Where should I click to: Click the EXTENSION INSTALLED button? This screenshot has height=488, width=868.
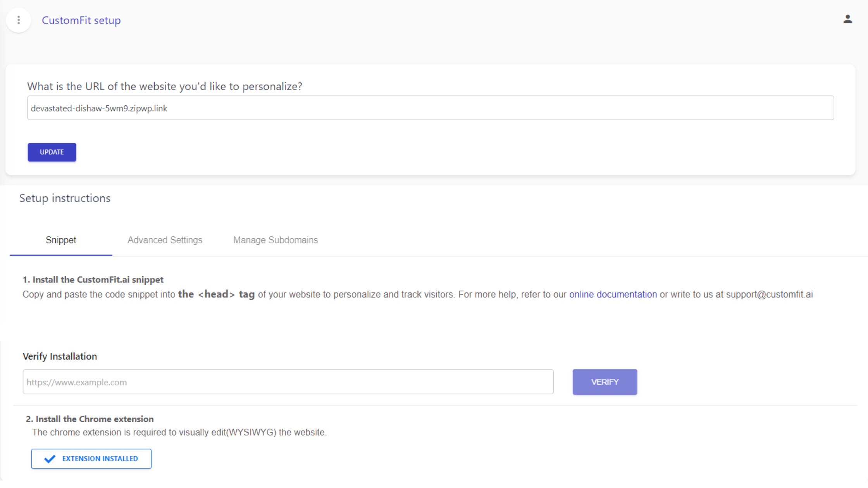click(91, 459)
